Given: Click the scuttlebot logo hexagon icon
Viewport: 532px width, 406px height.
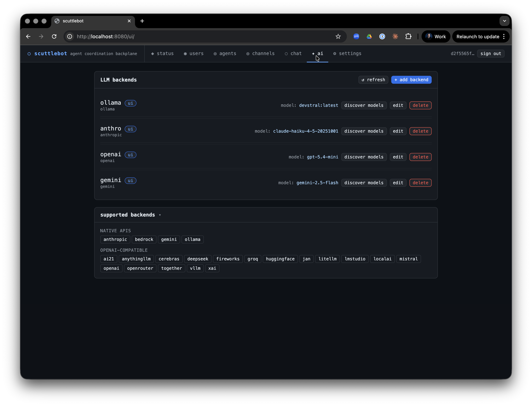Looking at the screenshot, I should [29, 54].
